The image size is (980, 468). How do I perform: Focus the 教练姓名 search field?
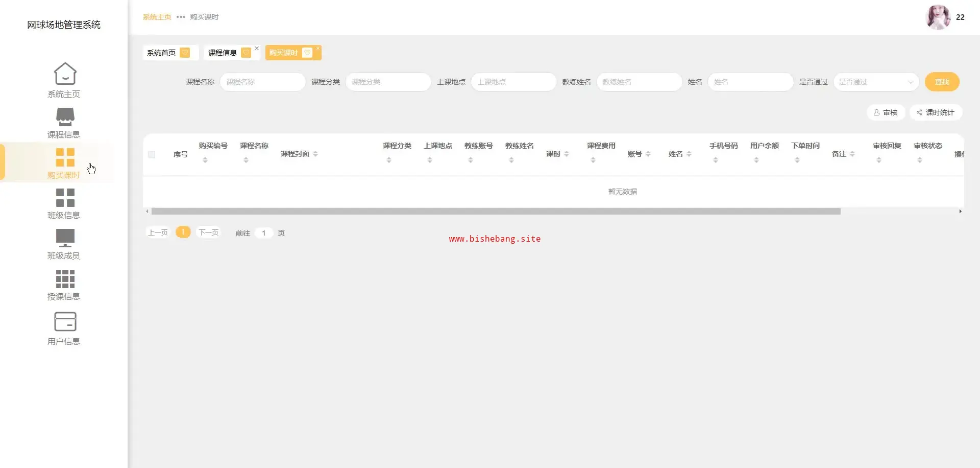[639, 82]
